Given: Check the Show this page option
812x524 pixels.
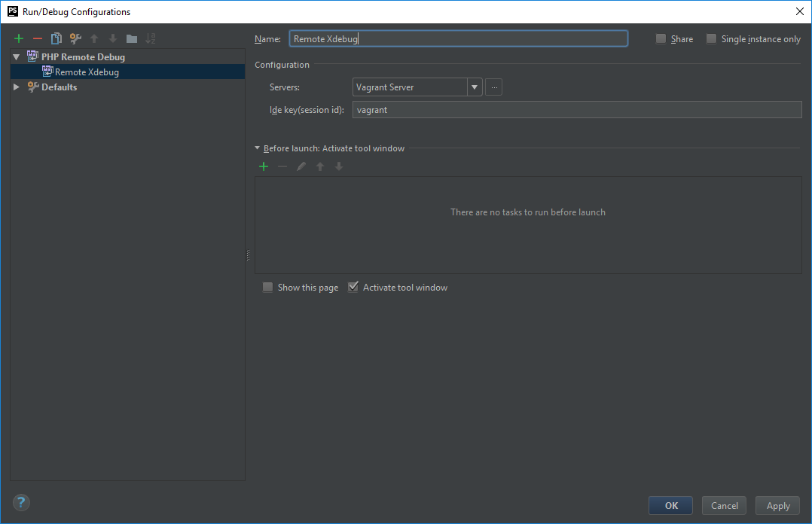Looking at the screenshot, I should pos(267,287).
